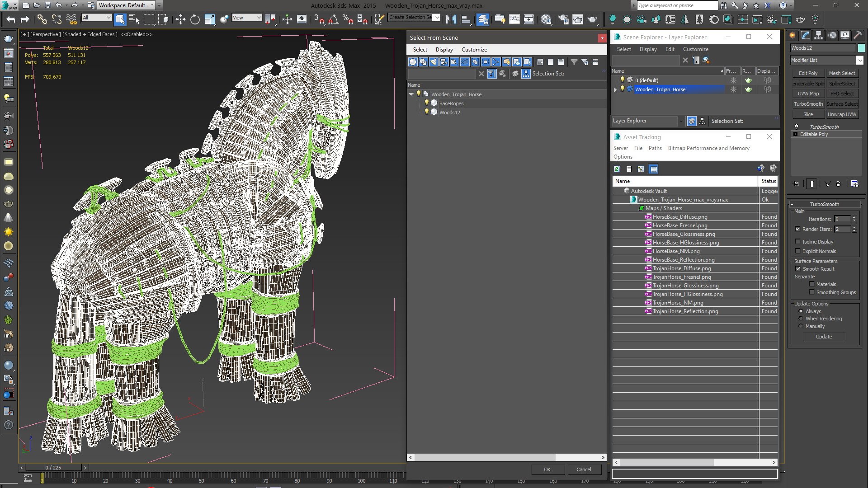Toggle TurboSmooth modifier light bulb
Viewport: 868px width, 488px height.
coord(797,127)
